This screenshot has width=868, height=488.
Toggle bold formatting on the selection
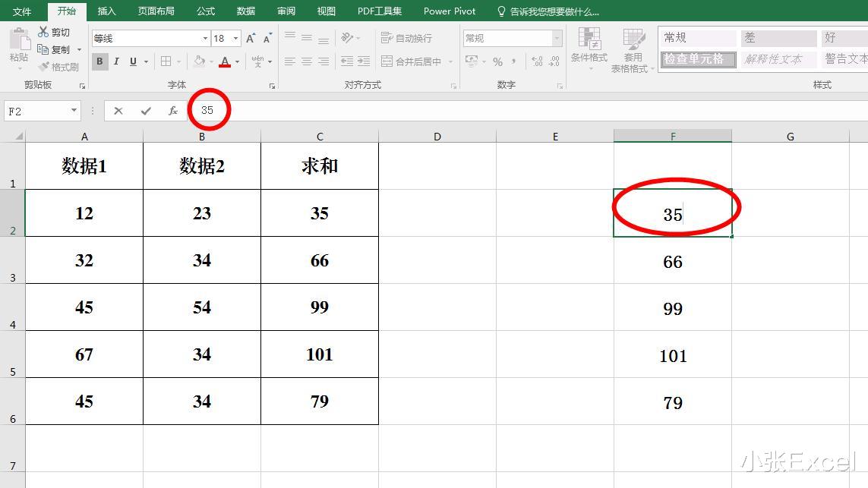[99, 61]
